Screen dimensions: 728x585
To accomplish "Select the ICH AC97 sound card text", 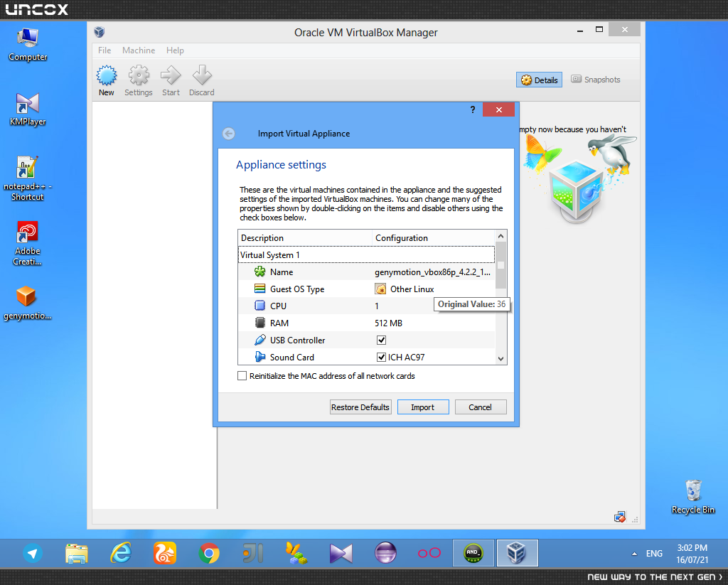I will click(406, 357).
